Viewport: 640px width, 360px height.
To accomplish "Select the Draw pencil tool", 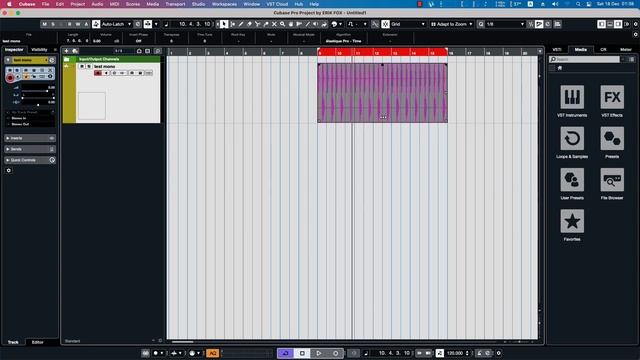I will (x=241, y=24).
